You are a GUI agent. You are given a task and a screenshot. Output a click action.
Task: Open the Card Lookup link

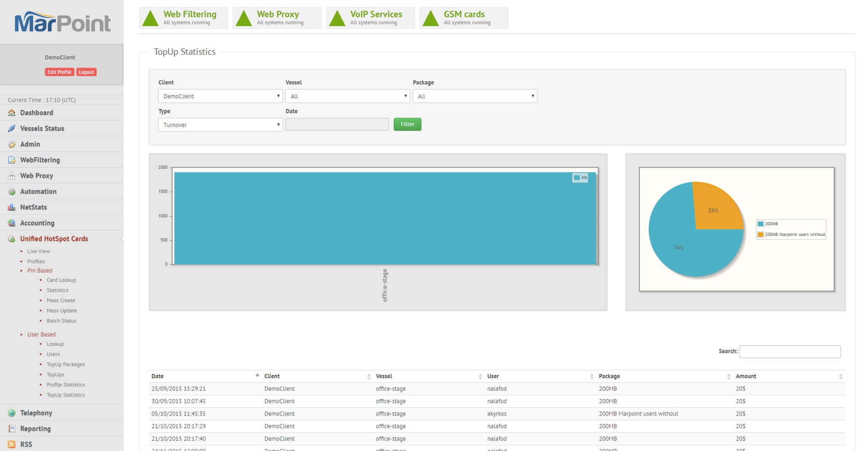[61, 280]
